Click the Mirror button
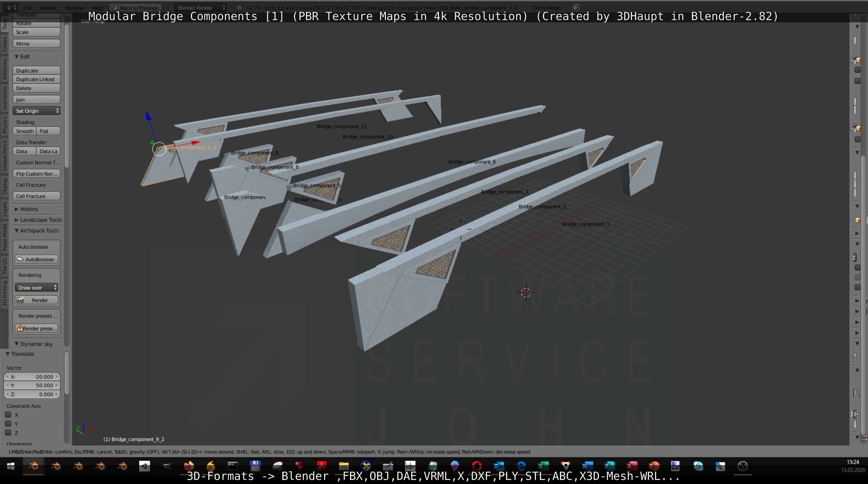The image size is (868, 484). [x=36, y=44]
